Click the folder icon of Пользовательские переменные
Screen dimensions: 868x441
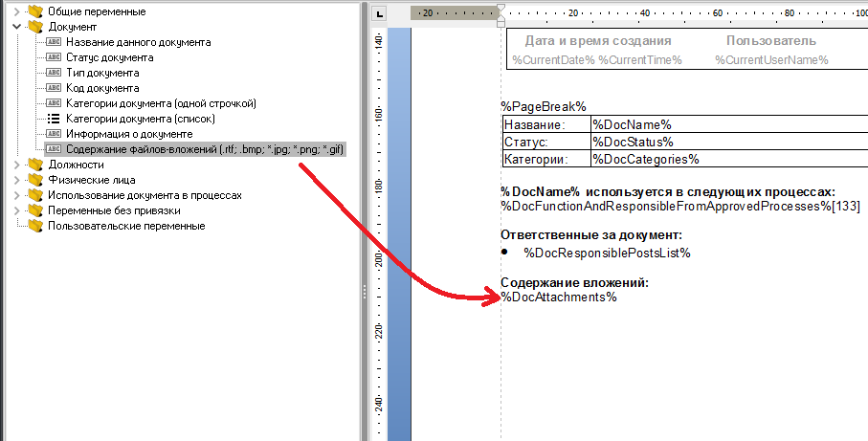(34, 226)
